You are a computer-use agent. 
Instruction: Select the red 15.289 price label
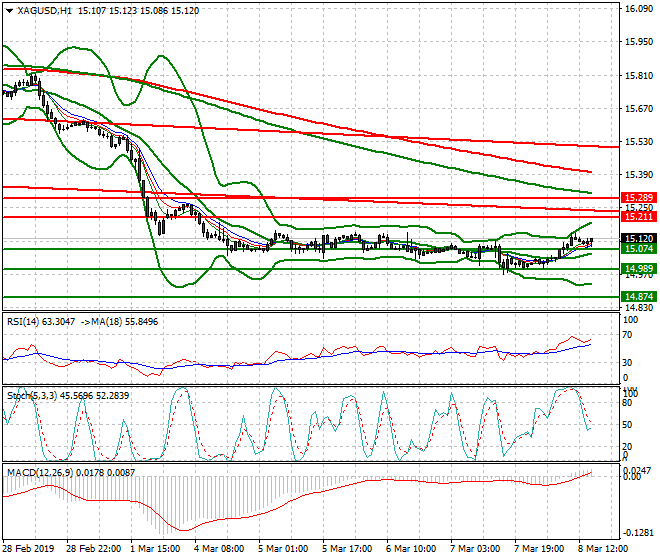639,199
